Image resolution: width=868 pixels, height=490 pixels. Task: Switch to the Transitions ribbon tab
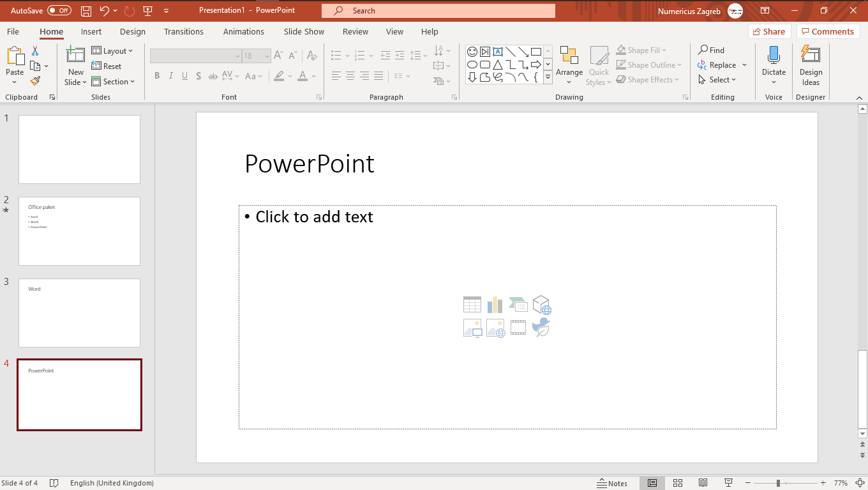pos(183,31)
